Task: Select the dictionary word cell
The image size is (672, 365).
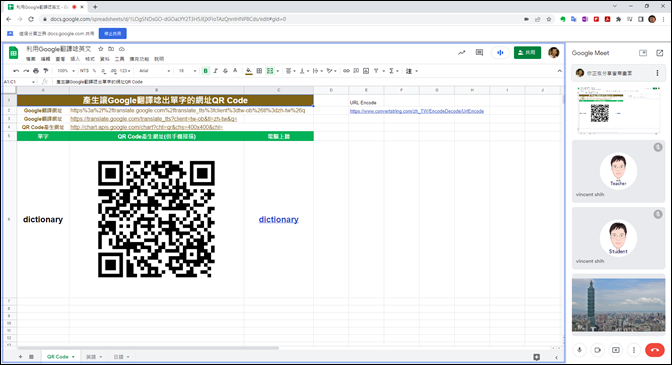Action: pos(43,219)
